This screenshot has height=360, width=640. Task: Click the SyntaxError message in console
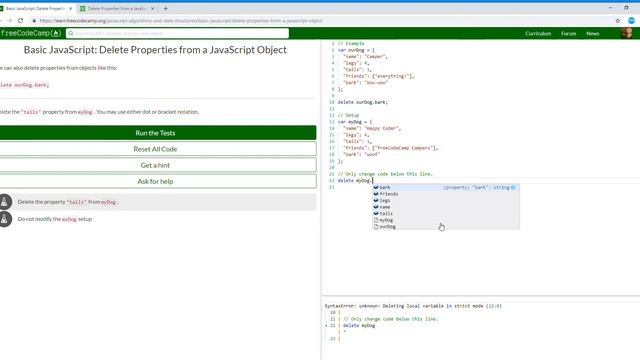(413, 306)
